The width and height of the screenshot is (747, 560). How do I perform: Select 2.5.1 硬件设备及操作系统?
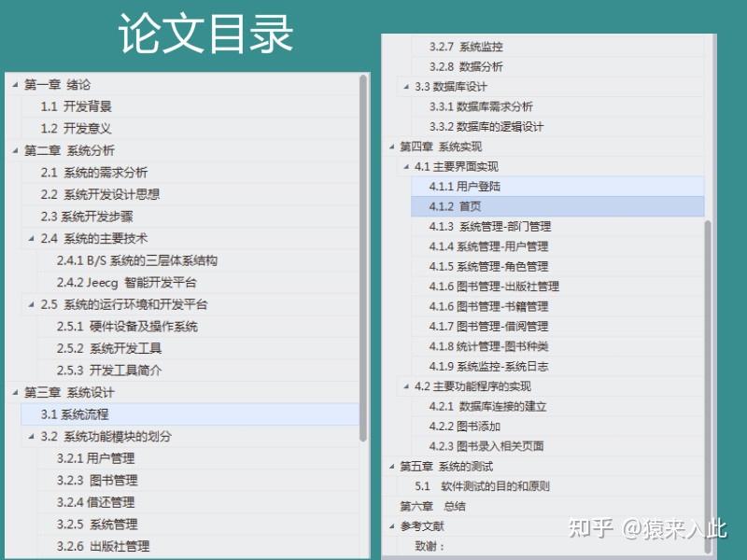pyautogui.click(x=127, y=326)
